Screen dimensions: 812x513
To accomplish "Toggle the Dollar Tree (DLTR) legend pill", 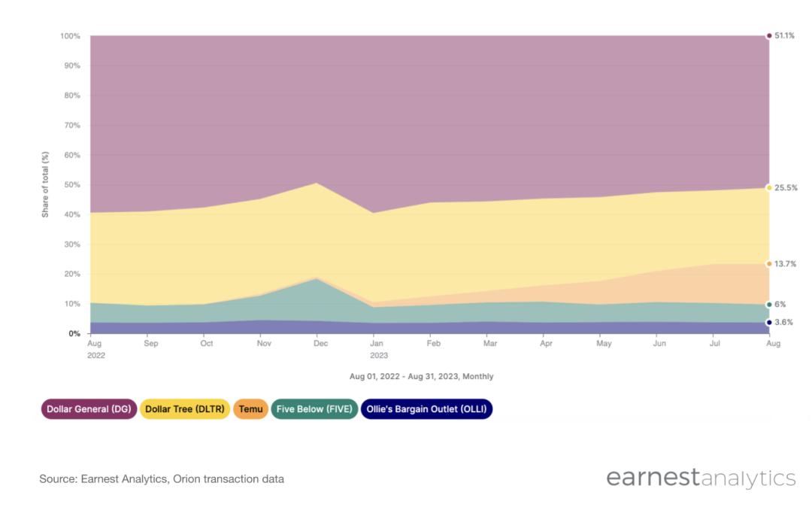I will tap(185, 409).
